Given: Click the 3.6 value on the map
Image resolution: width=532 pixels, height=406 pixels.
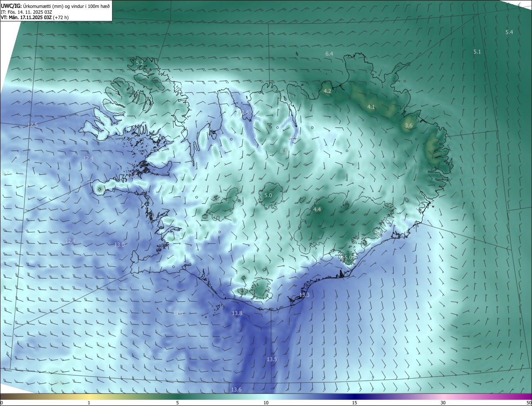Looking at the screenshot, I should [x=409, y=125].
